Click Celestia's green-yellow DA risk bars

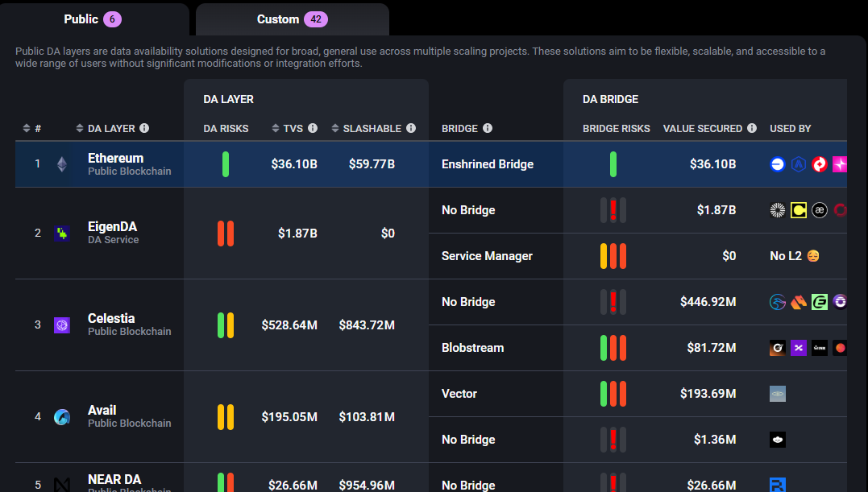click(x=226, y=325)
